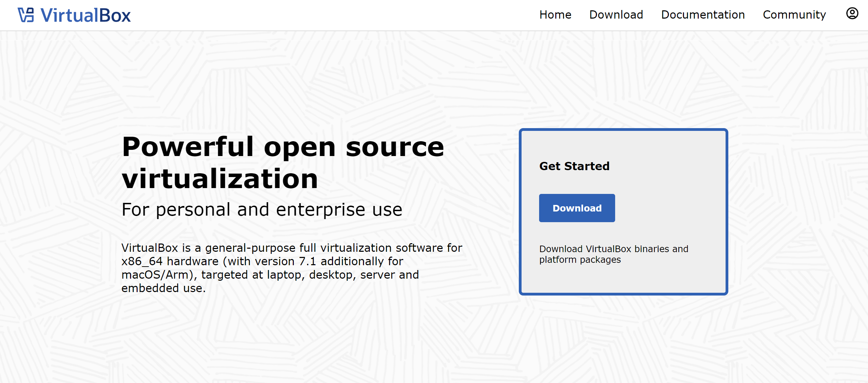Select Community in the navigation bar
The image size is (868, 383).
(x=794, y=15)
